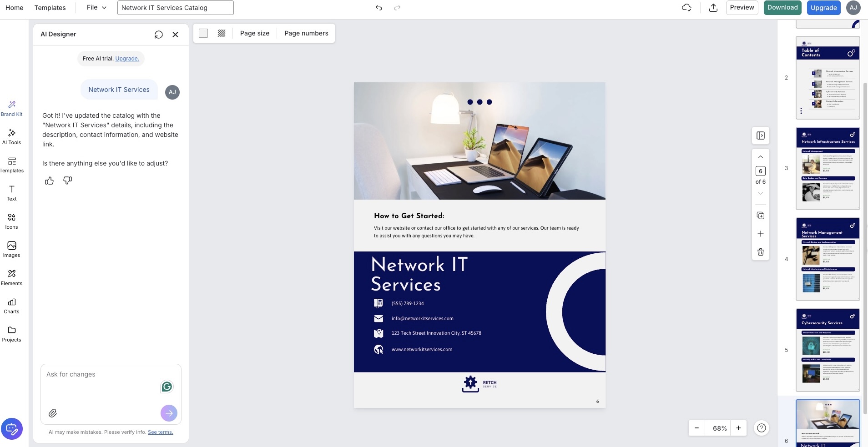Image resolution: width=868 pixels, height=447 pixels.
Task: Delete the current page with trash icon
Action: 760,252
